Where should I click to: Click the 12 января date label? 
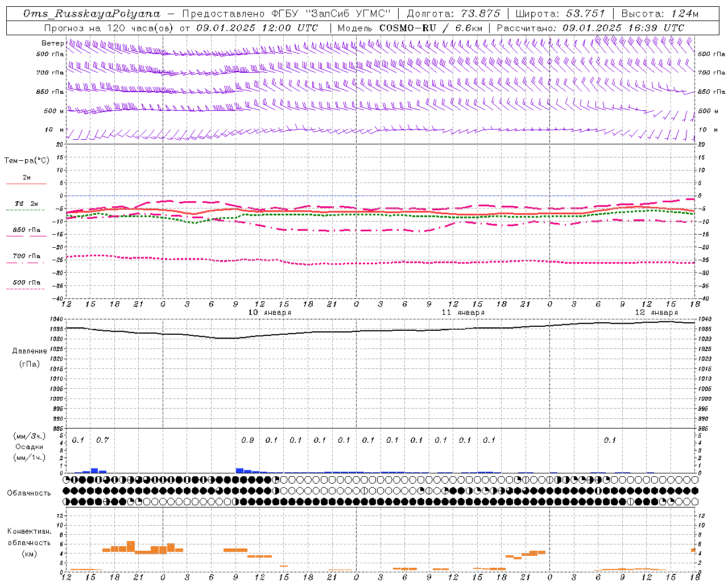pos(656,313)
